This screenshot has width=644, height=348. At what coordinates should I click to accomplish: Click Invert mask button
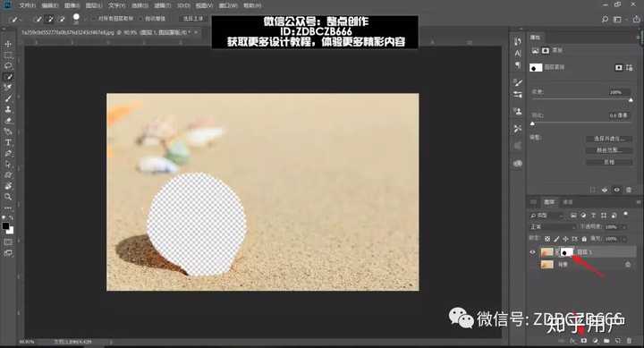coord(609,162)
